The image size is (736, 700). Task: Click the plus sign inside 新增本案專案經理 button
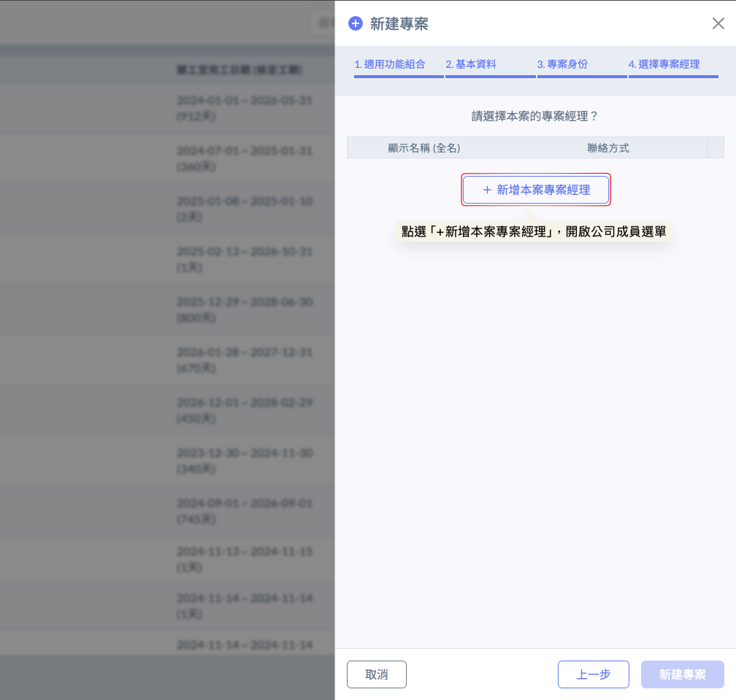click(x=487, y=190)
